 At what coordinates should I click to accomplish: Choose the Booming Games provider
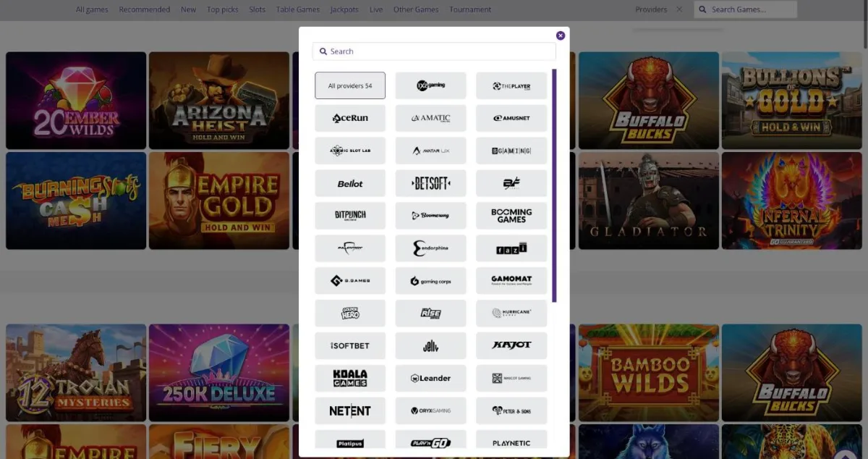[511, 216]
